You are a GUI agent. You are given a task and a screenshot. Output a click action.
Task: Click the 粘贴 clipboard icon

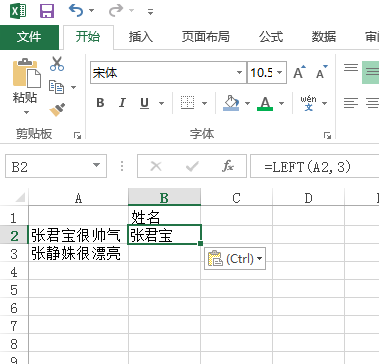(26, 73)
